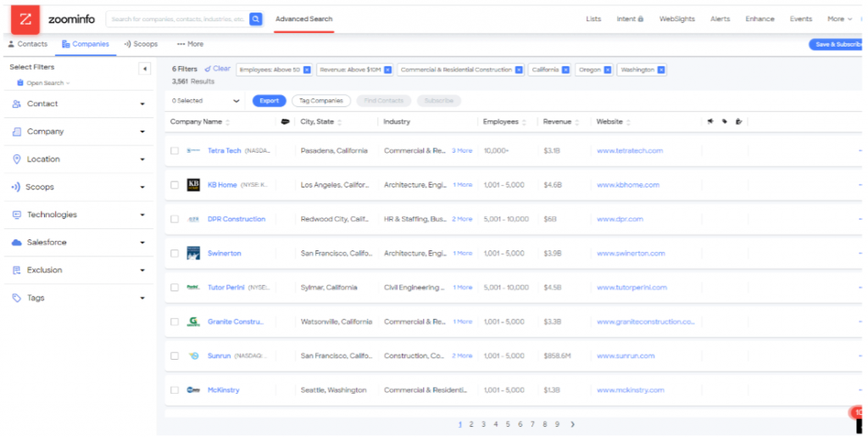The width and height of the screenshot is (868, 437).
Task: Go to next results page arrow
Action: coord(572,424)
